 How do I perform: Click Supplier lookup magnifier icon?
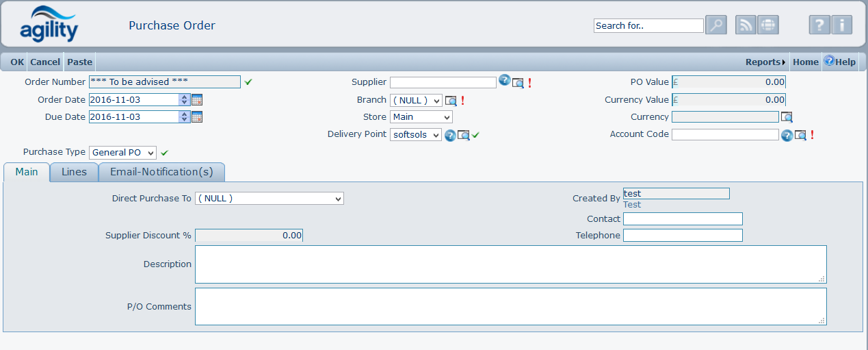pyautogui.click(x=518, y=83)
